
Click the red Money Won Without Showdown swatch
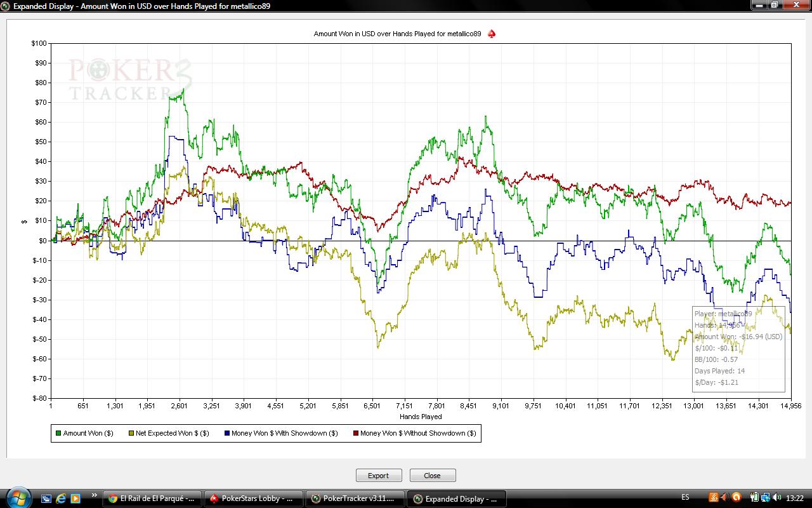tap(355, 433)
